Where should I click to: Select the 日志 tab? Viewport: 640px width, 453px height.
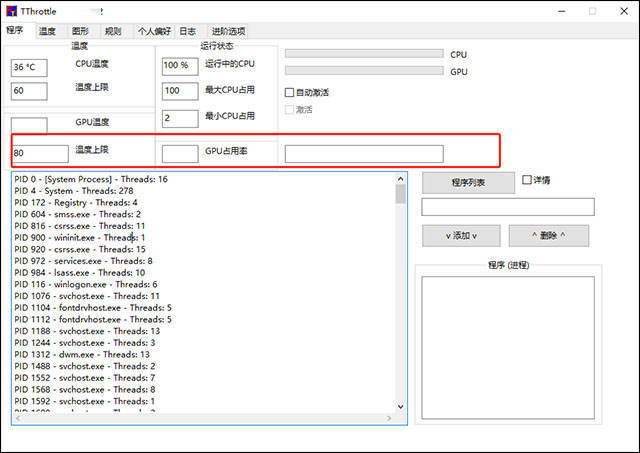[187, 31]
